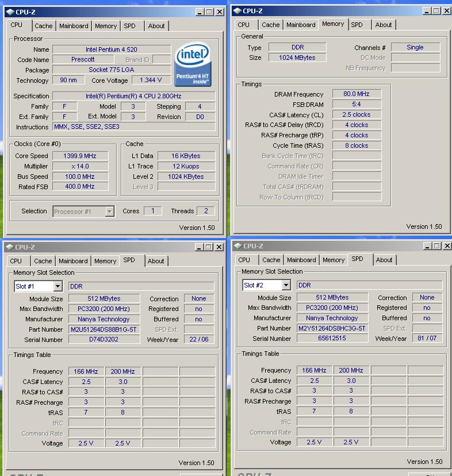Click the Slot #2 timings '166 MHz' frequency cell
The height and width of the screenshot is (476, 452).
coord(314,370)
